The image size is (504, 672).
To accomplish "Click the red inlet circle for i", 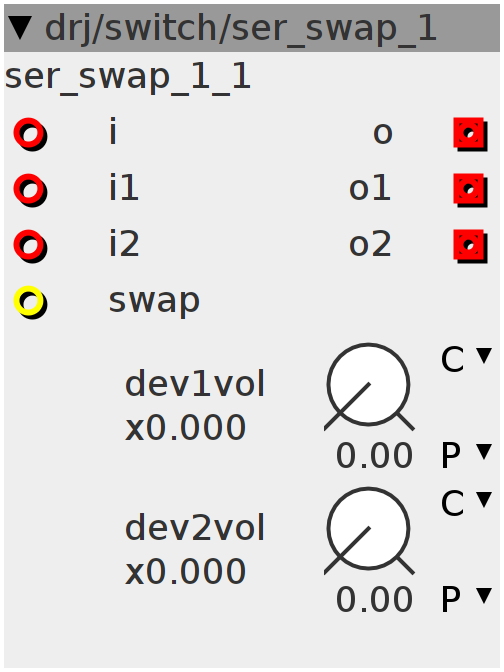I will [x=30, y=134].
